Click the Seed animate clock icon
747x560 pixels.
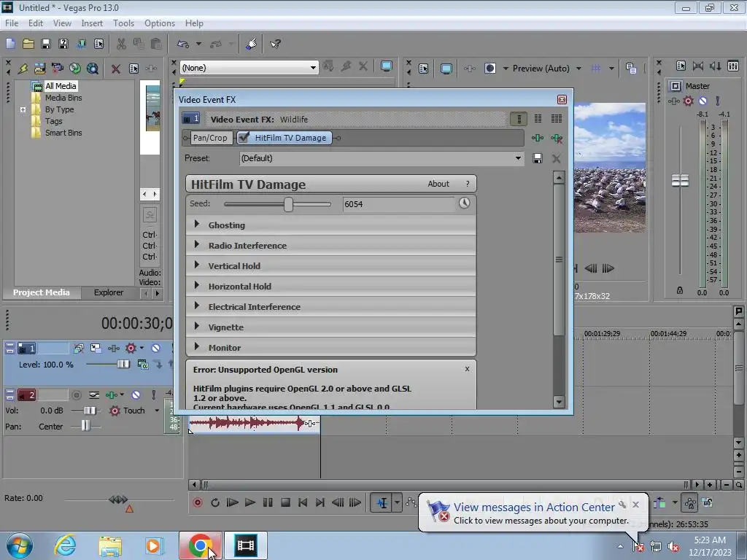coord(464,203)
